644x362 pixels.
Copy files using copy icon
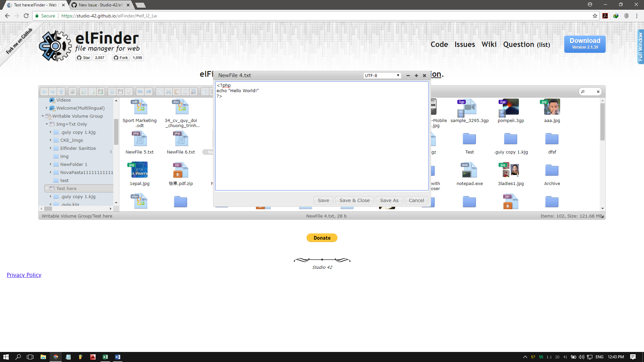click(160, 91)
